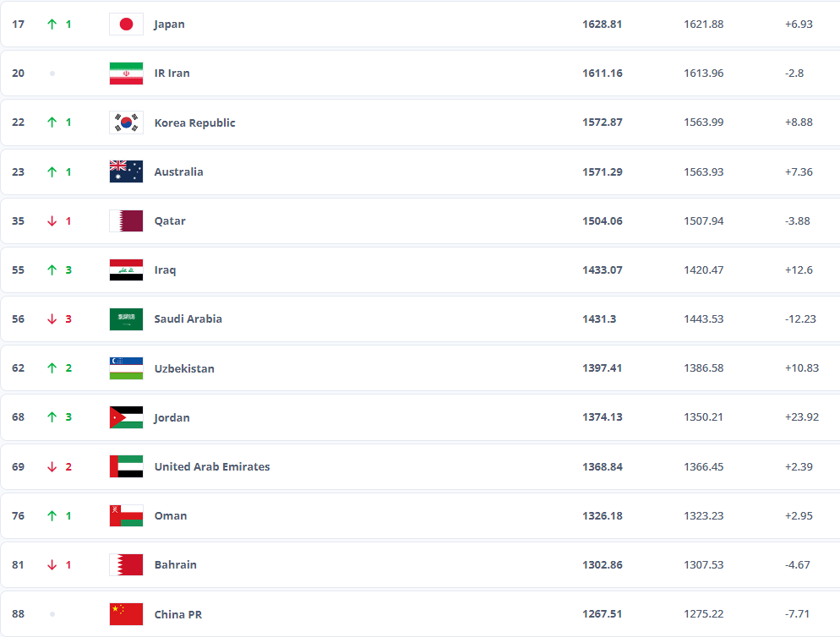840x637 pixels.
Task: Click the Jordan flag icon
Action: coord(127,417)
